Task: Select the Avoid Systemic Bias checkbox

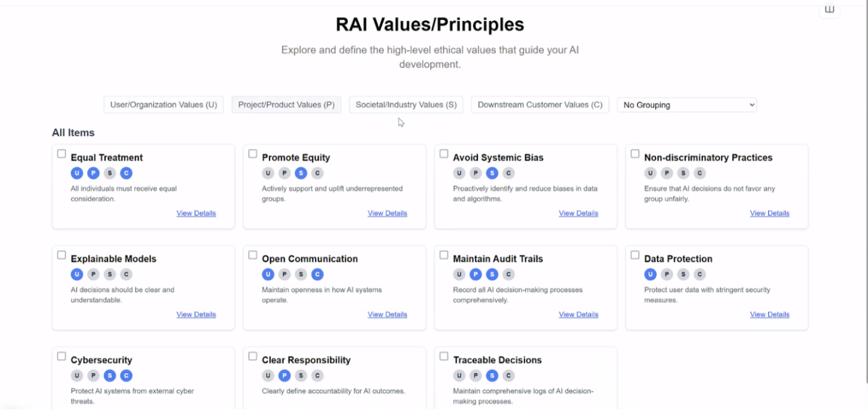Action: click(444, 154)
